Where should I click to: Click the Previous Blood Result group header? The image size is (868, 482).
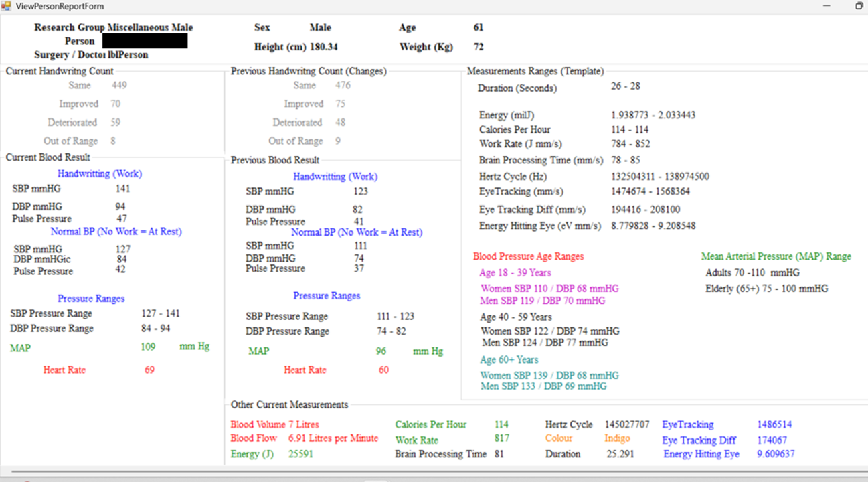275,160
